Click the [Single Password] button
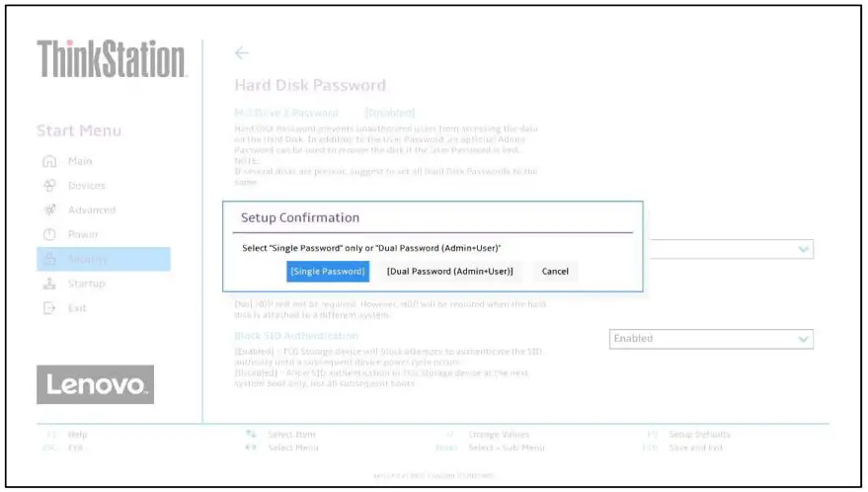 click(x=328, y=272)
